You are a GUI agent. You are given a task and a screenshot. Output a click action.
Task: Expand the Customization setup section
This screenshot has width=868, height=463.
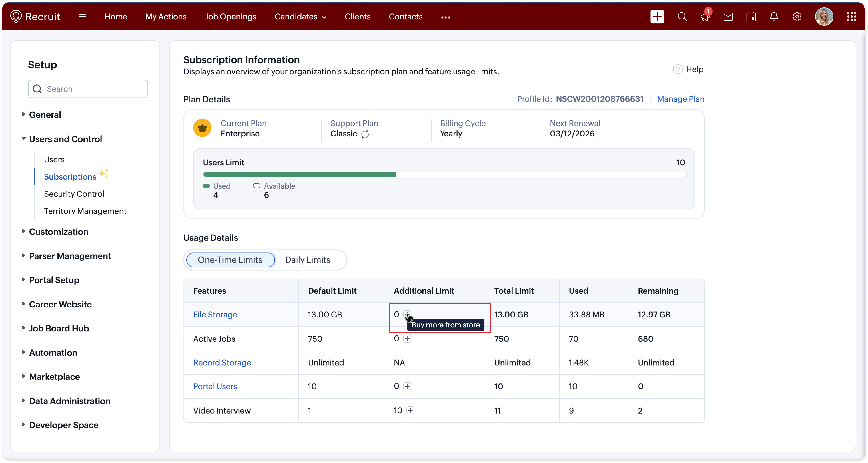pos(59,232)
